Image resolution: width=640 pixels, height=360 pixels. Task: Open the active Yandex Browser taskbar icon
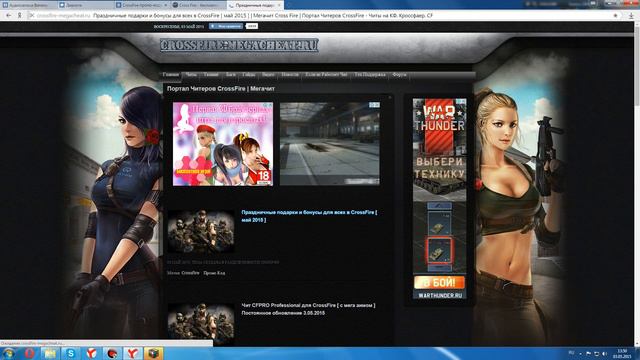(x=133, y=353)
